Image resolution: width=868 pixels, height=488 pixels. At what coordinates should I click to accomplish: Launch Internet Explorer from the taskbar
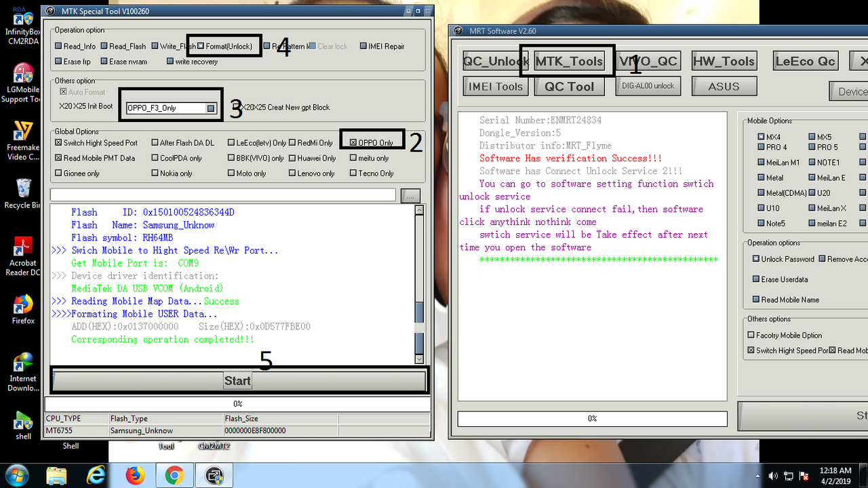tap(96, 475)
